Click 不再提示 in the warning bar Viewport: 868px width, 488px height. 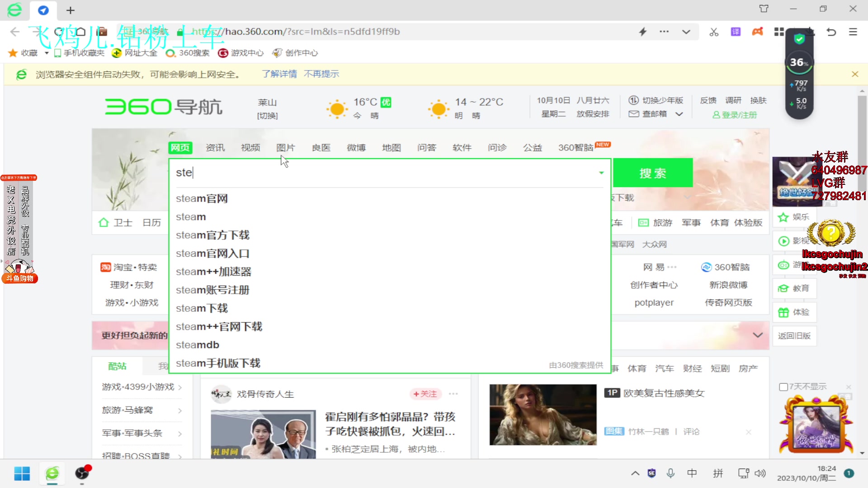pos(321,74)
